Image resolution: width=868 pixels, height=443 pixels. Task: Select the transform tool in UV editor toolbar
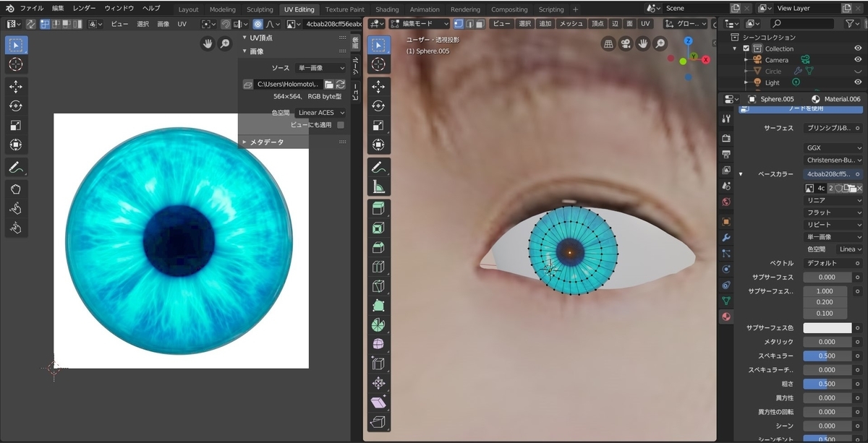click(x=16, y=145)
